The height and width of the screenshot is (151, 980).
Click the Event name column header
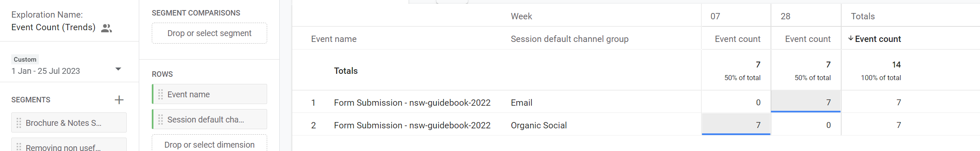[x=334, y=39]
